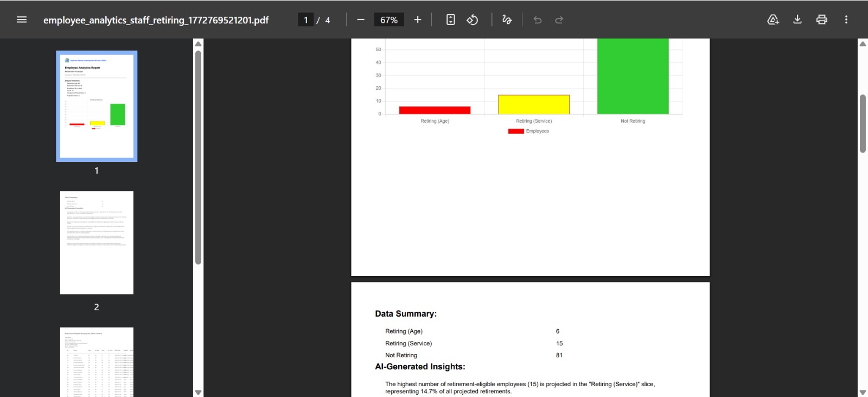Click the y-axis value 10 on chart

(378, 101)
